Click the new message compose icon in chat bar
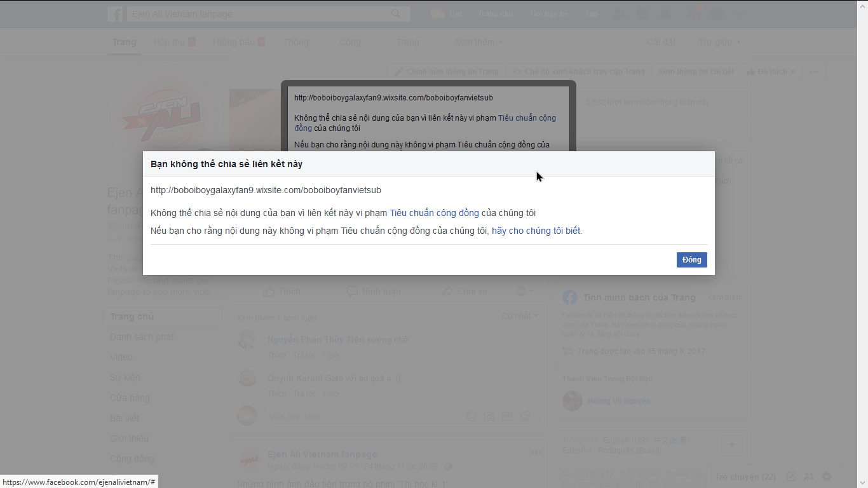This screenshot has height=488, width=868. [x=791, y=477]
